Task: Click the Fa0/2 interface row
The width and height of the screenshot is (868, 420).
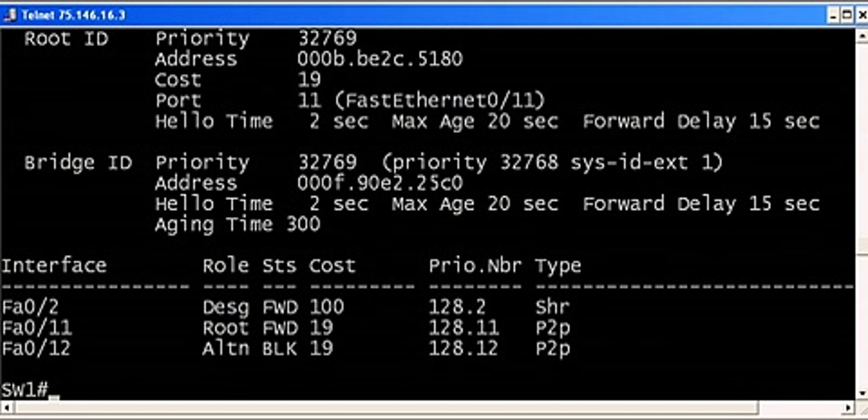Action: (286, 306)
